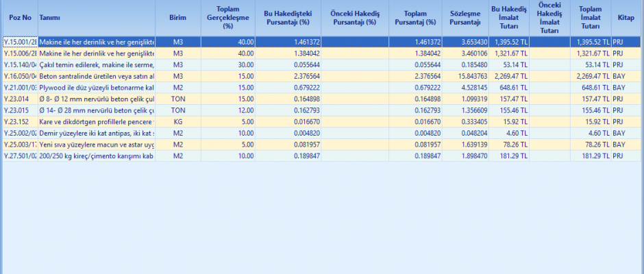The image size is (644, 274).
Task: Click the 200/250 kg kireç/çimento description cell
Action: pyautogui.click(x=96, y=155)
